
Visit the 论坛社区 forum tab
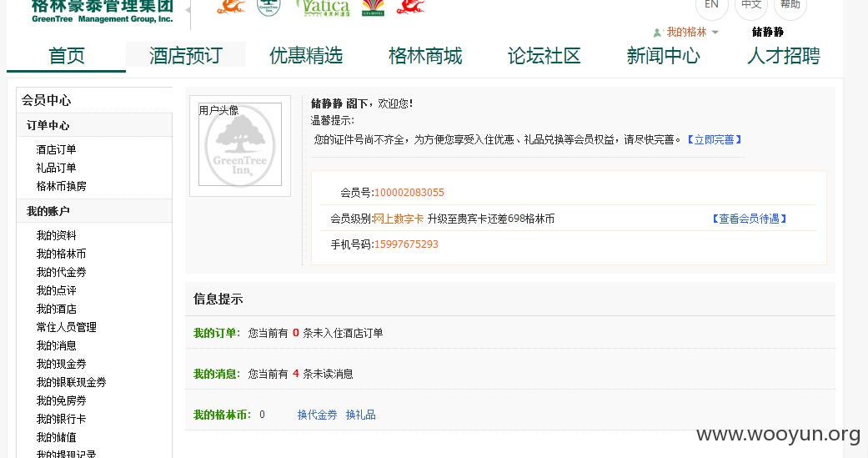tap(544, 55)
